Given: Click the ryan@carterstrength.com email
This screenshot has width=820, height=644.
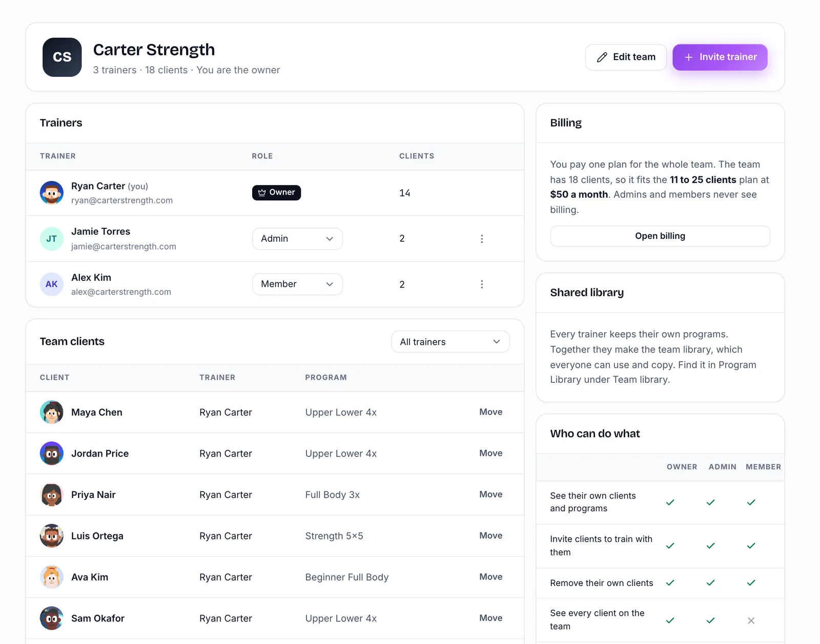Looking at the screenshot, I should [x=122, y=200].
